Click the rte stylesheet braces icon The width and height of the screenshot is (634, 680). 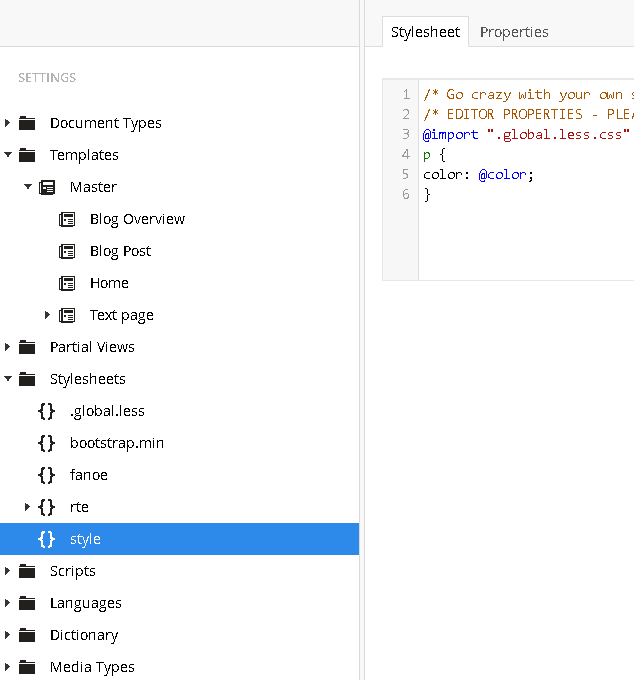pyautogui.click(x=46, y=507)
